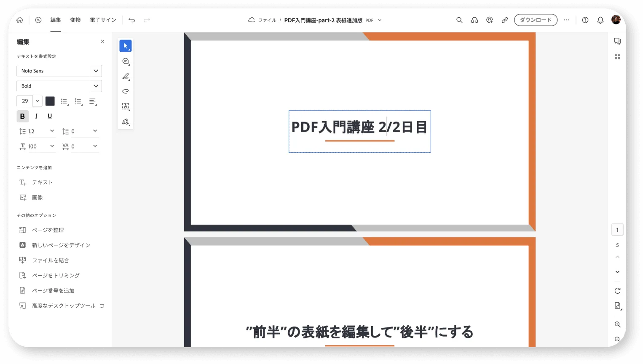This screenshot has height=364, width=643.
Task: Open the page thumbnails grid icon
Action: point(617,56)
